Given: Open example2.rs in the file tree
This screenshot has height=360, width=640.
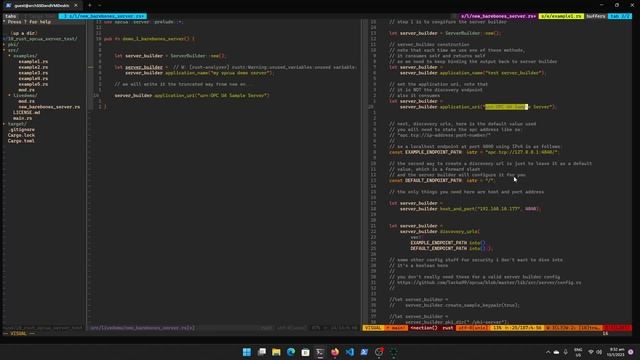Looking at the screenshot, I should tap(33, 67).
